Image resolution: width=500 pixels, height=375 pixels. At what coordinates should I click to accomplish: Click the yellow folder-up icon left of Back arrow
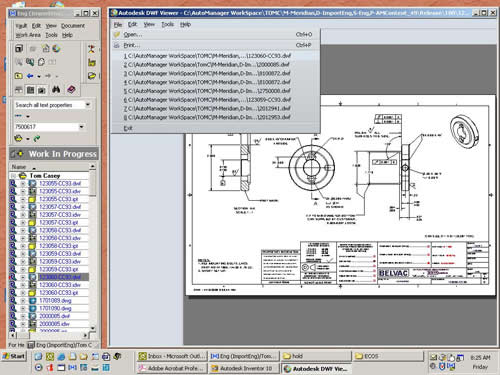(19, 76)
